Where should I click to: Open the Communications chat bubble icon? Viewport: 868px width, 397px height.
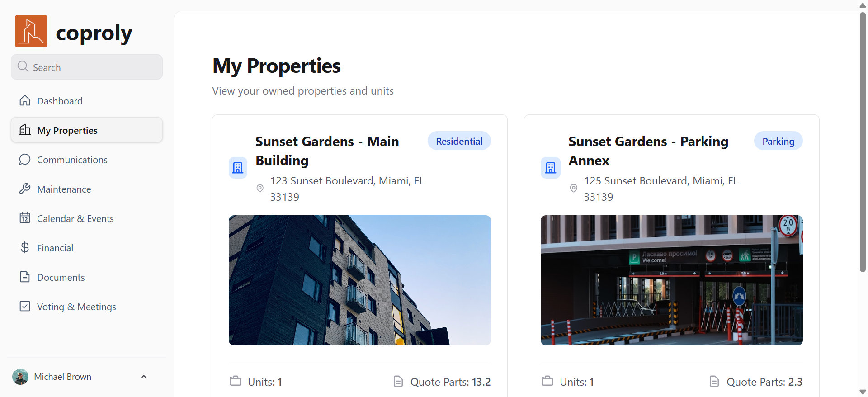(x=25, y=159)
